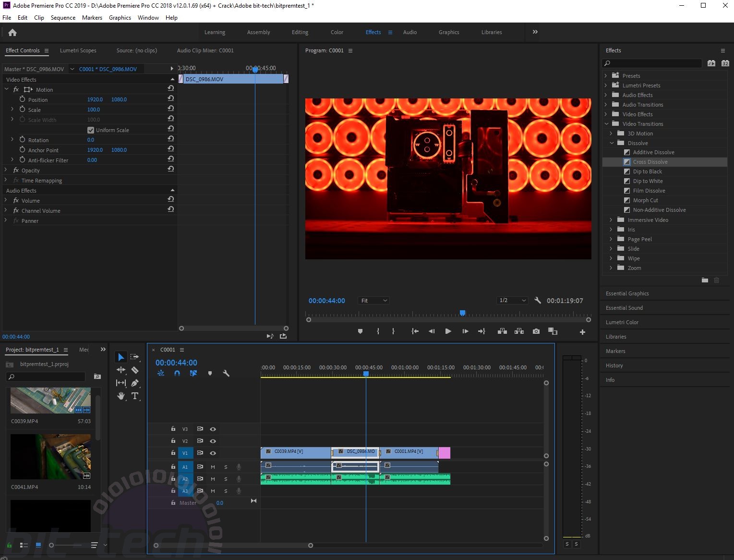The width and height of the screenshot is (734, 560).
Task: Play the program monitor video
Action: coord(448,331)
